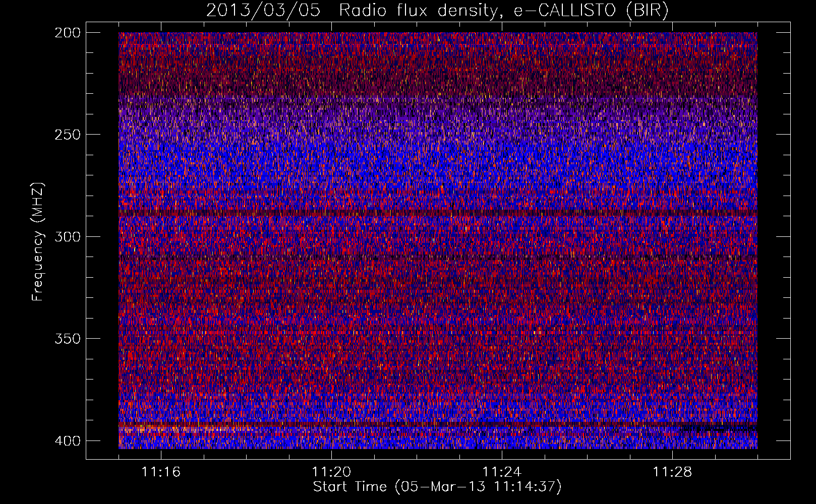Click the 11:24 time tick label
The height and width of the screenshot is (504, 816).
[x=502, y=472]
